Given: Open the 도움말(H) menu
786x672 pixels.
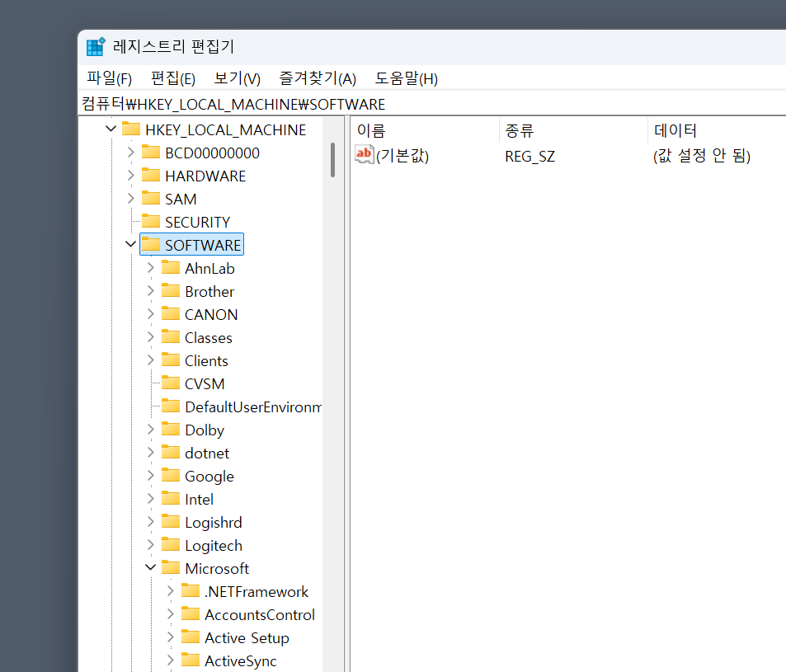Looking at the screenshot, I should pyautogui.click(x=407, y=78).
